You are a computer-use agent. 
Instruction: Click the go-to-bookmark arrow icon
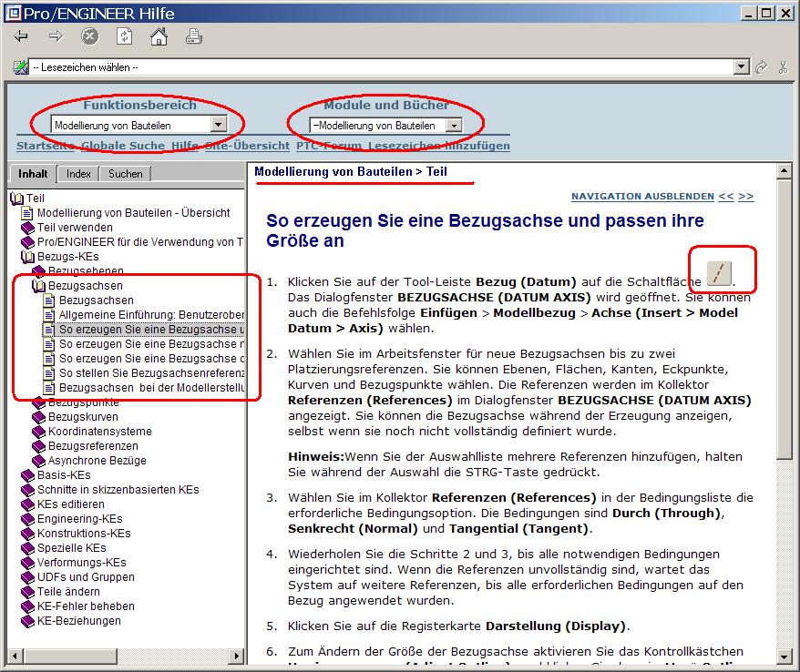(761, 67)
